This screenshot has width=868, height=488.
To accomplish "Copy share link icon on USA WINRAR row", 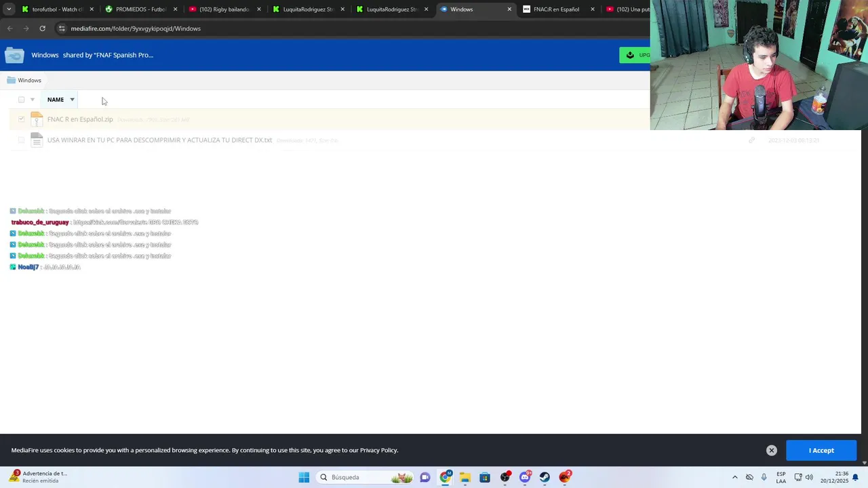I will click(751, 140).
